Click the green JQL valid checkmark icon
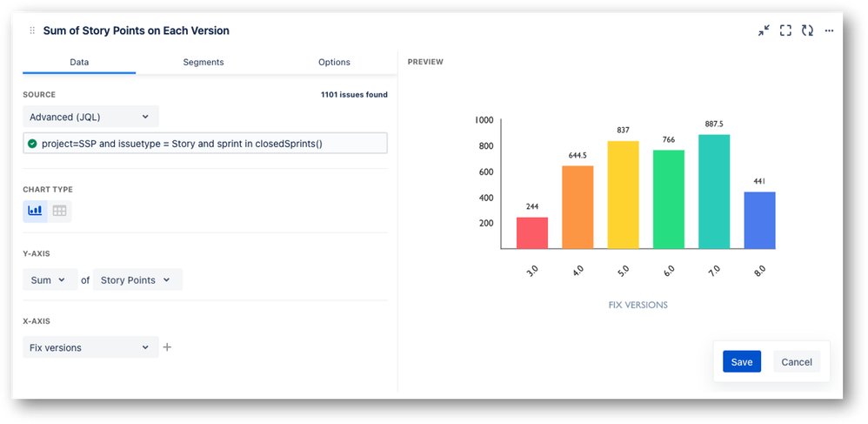 [32, 144]
